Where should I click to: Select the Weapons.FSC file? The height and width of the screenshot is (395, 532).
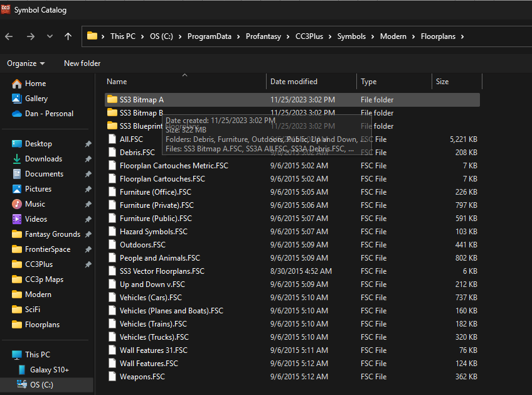(142, 377)
